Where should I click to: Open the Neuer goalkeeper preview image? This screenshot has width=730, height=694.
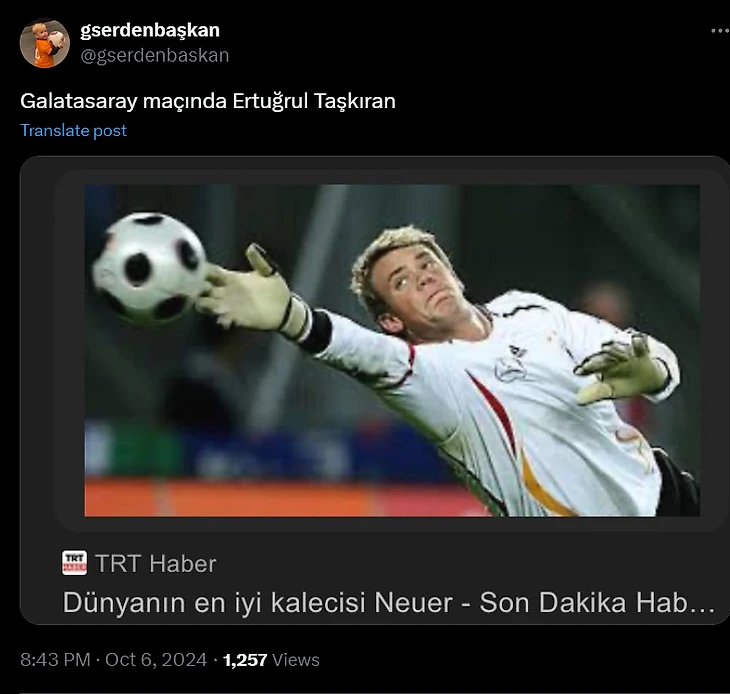point(392,350)
